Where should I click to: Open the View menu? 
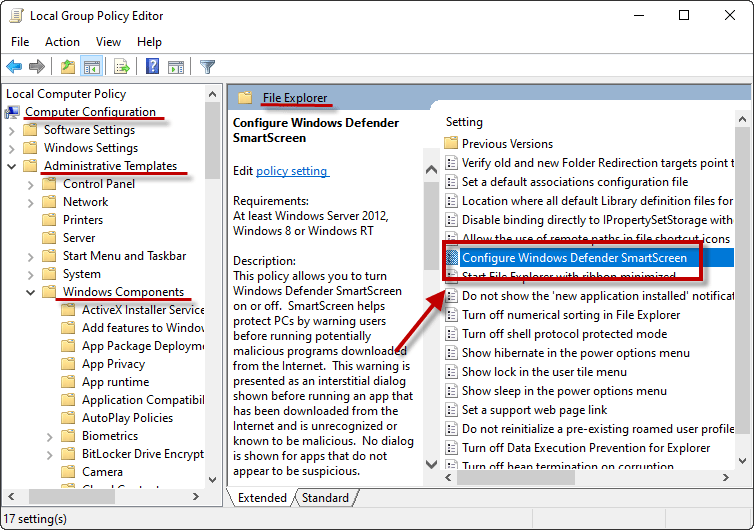[x=108, y=42]
